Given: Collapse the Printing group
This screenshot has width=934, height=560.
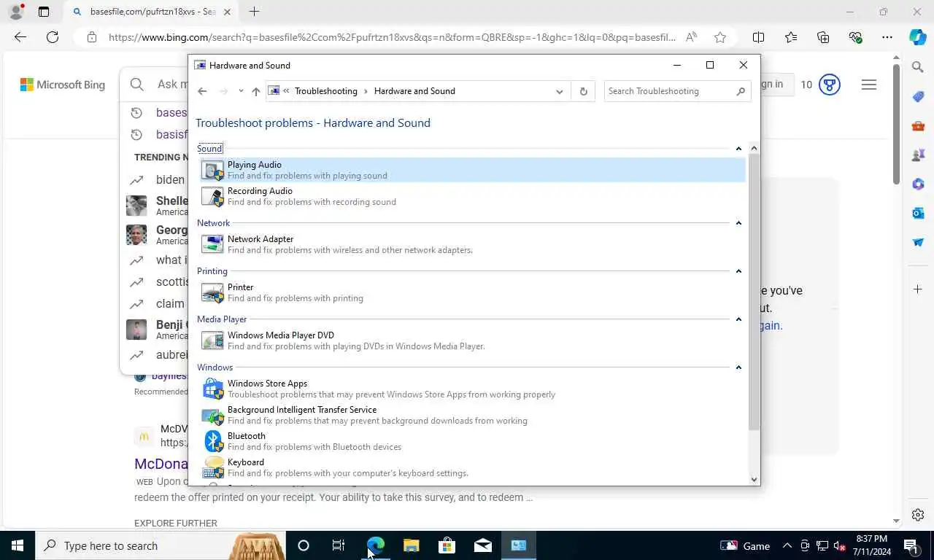Looking at the screenshot, I should (x=738, y=271).
